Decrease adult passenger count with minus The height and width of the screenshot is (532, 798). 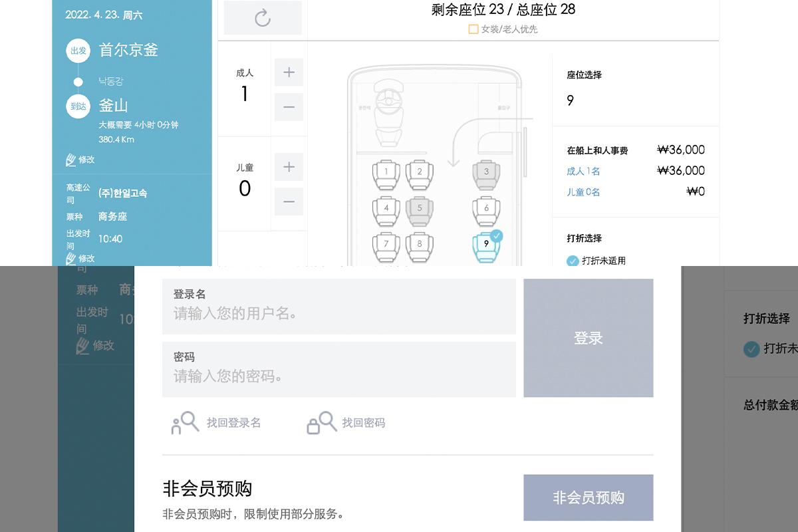289,107
